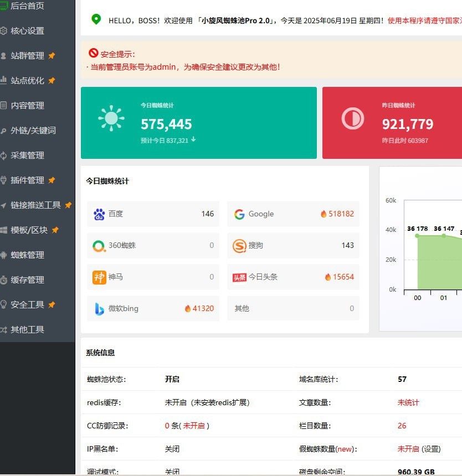Click the plug icon for 插件管理
The width and height of the screenshot is (462, 476).
pos(3,180)
